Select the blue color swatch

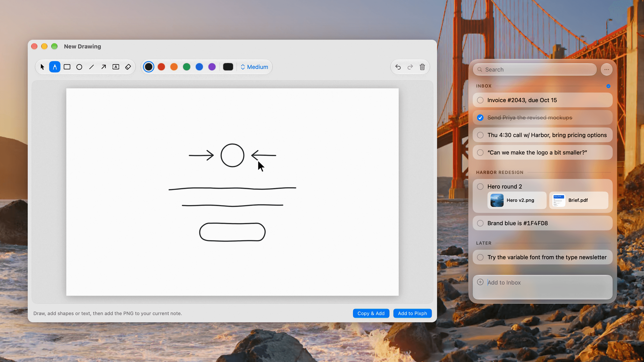click(x=199, y=67)
